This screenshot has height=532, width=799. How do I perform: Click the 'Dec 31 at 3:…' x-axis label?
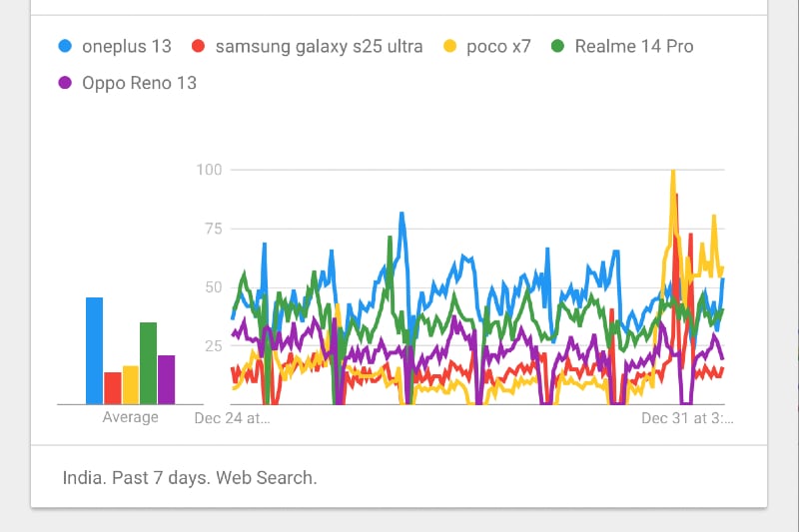[x=687, y=417]
